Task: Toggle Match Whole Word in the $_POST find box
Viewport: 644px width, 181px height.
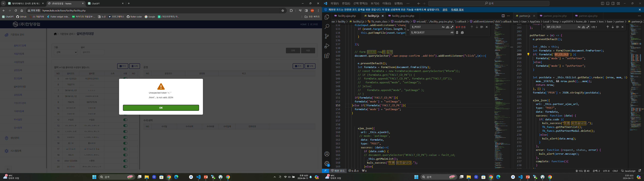Action: click(x=447, y=27)
